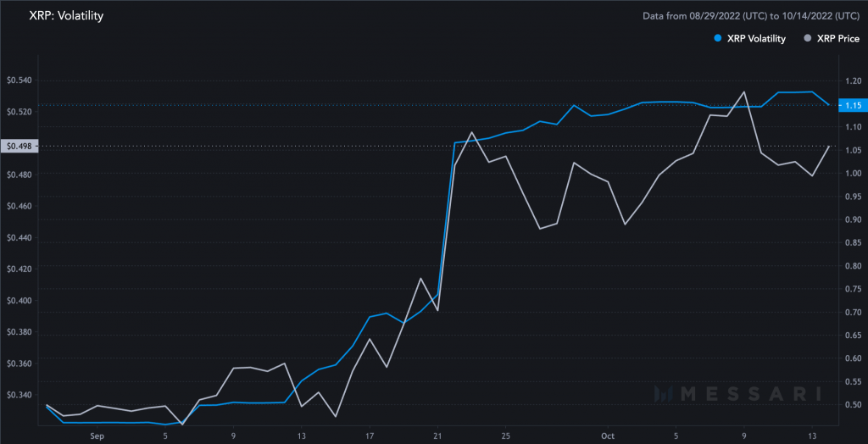Viewport: 868px width, 444px height.
Task: Click the 0.50 right axis label
Action: coord(853,405)
